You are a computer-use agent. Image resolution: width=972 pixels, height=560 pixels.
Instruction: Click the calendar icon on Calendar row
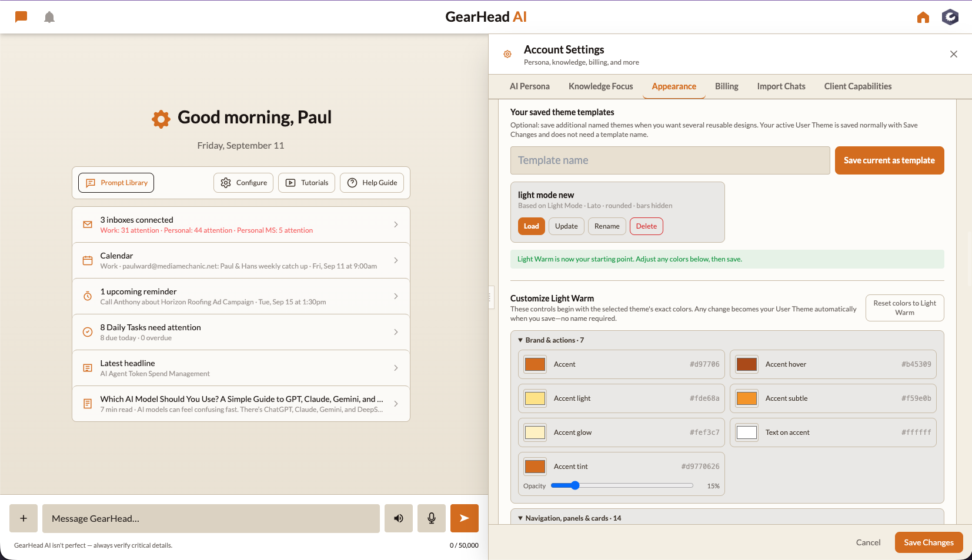[x=88, y=260]
